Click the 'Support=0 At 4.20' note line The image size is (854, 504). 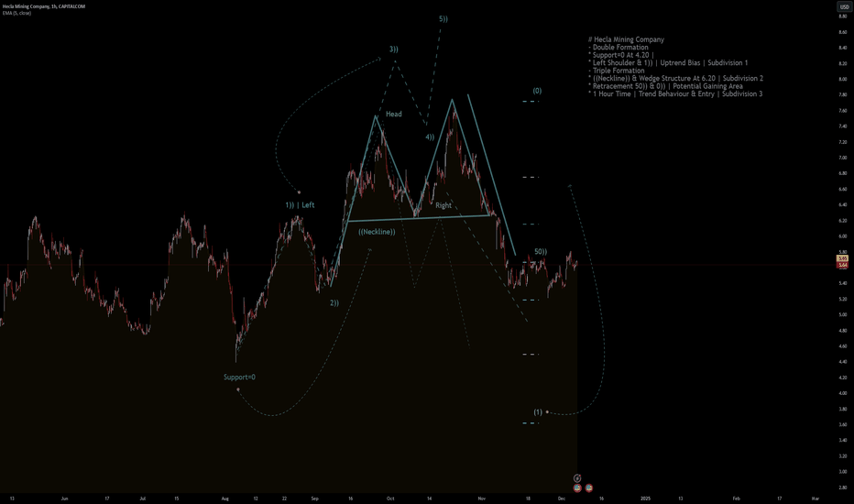pos(621,55)
